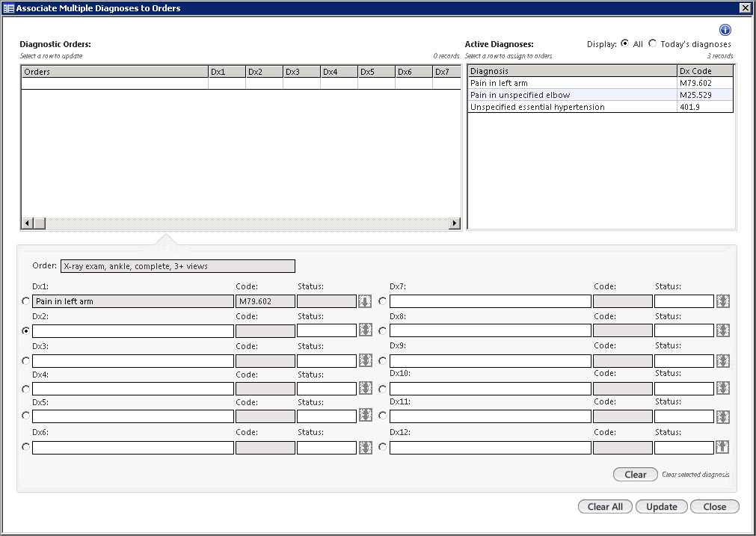Close the dialog with the X button

click(745, 7)
